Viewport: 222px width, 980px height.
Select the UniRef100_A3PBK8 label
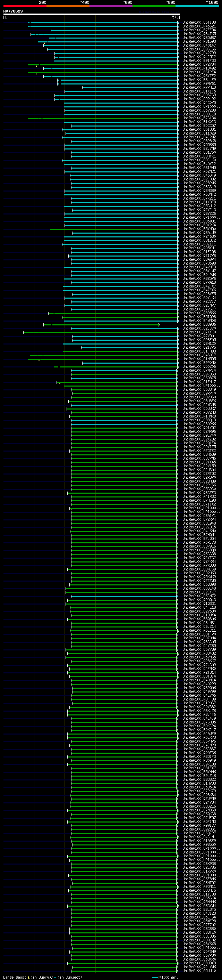[199, 141]
